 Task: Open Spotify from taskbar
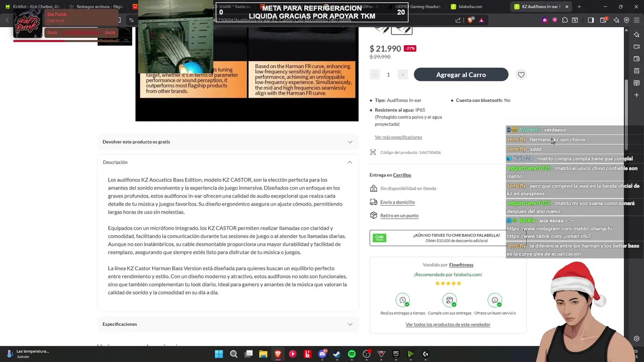pos(352,354)
